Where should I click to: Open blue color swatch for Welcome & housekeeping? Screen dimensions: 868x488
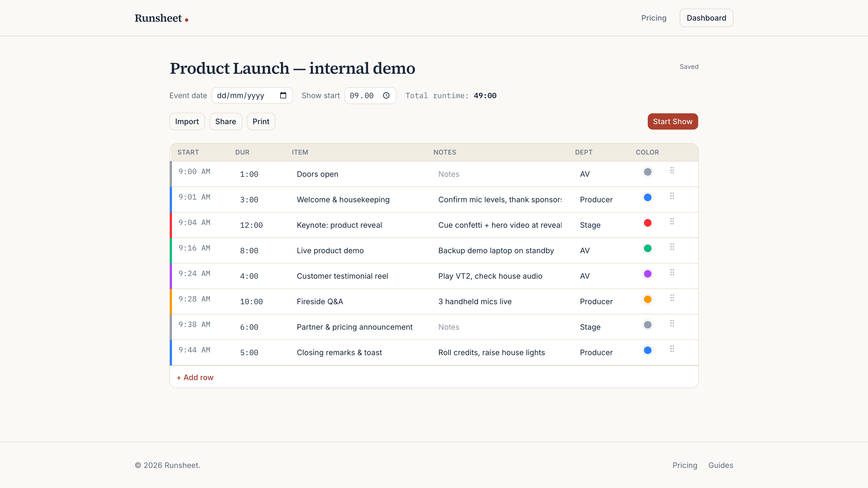pos(648,197)
